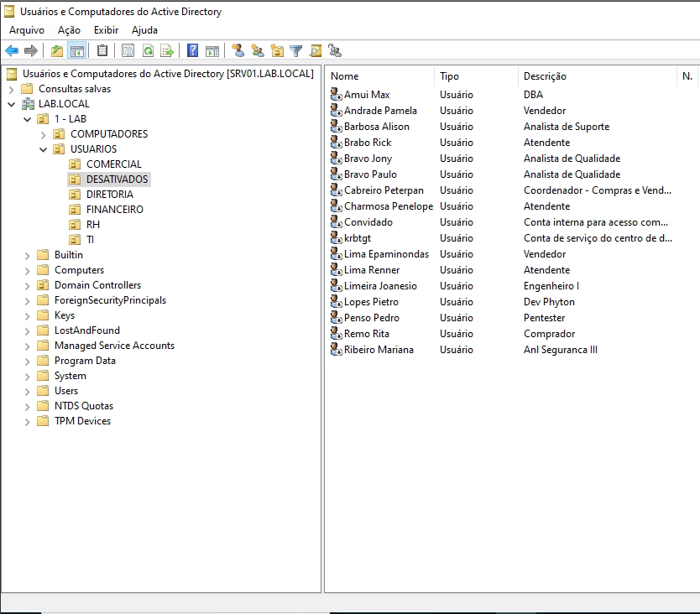The image size is (700, 614).
Task: Select the FINANCEIRO organizational unit
Action: [x=115, y=210]
